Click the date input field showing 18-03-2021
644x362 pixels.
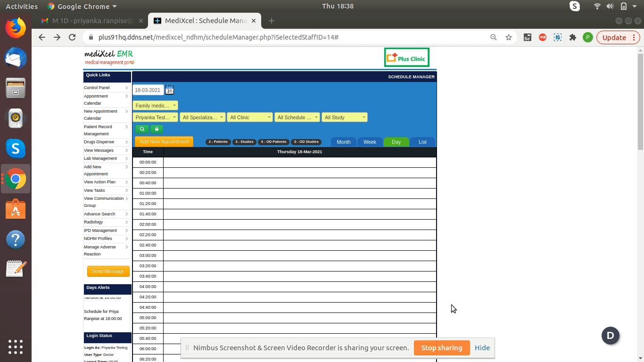pos(148,90)
